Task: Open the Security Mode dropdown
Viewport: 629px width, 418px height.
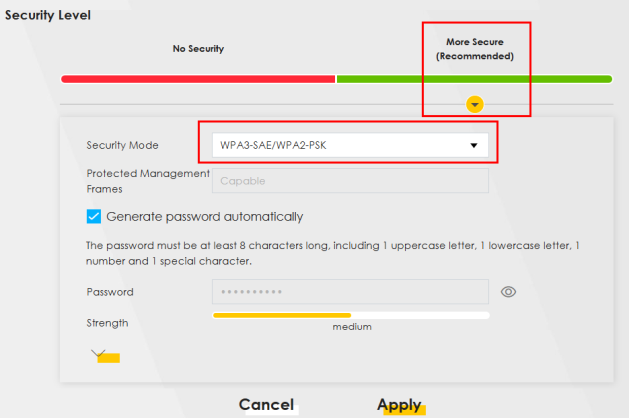Action: (x=348, y=145)
